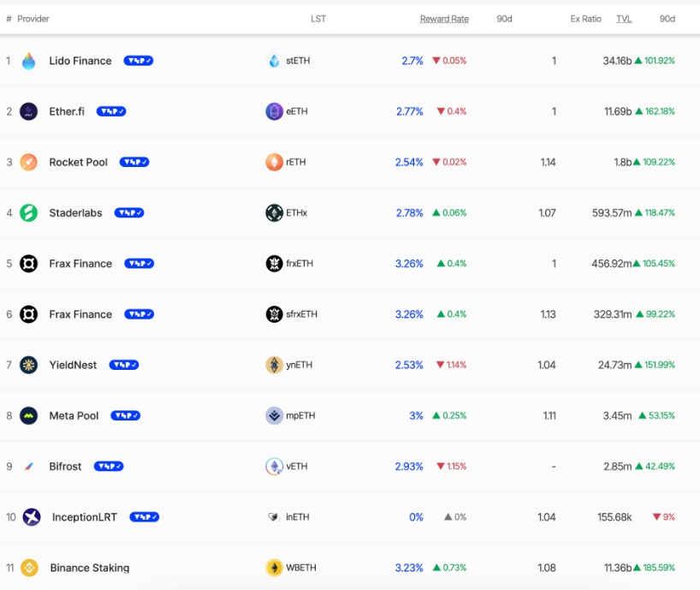Click the Rocket Pool rocket logo
Viewport: 700px width, 590px height.
pos(28,162)
